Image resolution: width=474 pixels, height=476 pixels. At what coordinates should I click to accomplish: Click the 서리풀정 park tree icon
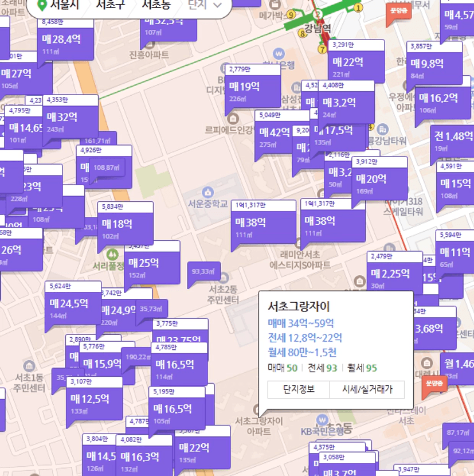[112, 254]
